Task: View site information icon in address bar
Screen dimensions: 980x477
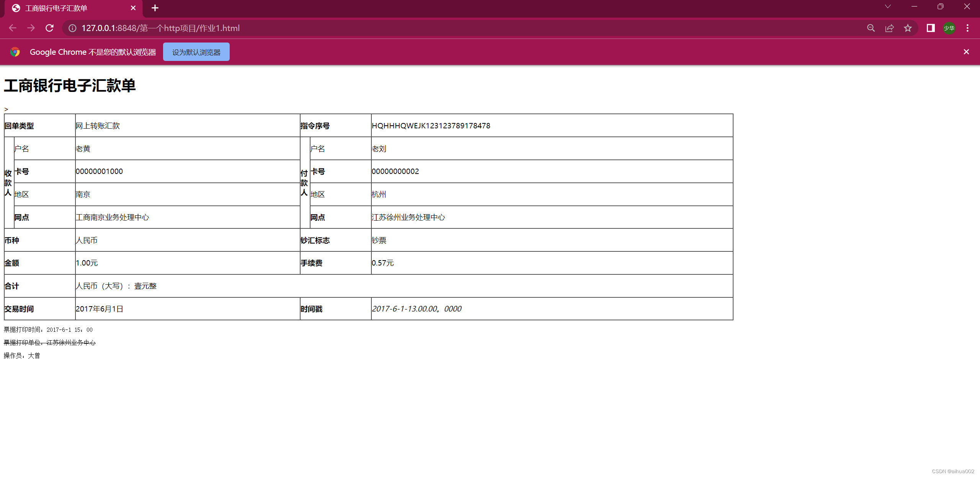Action: click(72, 28)
